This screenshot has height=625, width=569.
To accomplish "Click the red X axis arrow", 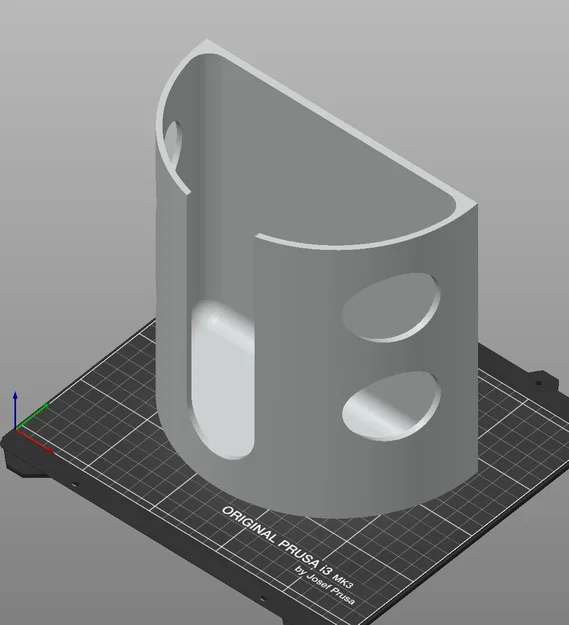I will pos(34,441).
